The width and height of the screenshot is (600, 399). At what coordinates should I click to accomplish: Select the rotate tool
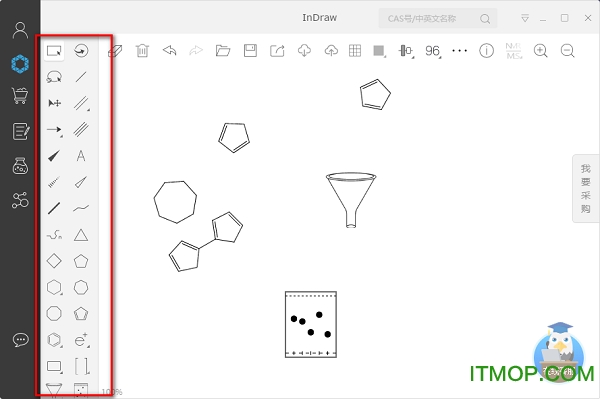pyautogui.click(x=81, y=51)
